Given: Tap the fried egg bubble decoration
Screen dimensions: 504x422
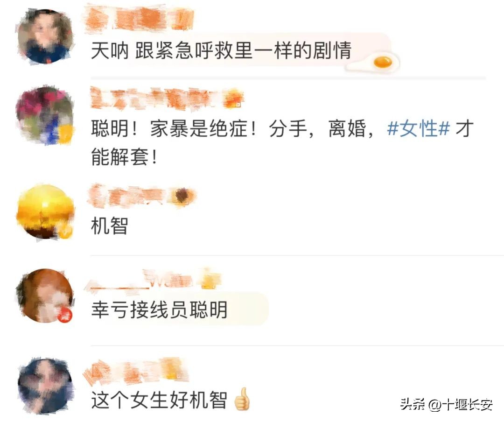Looking at the screenshot, I should [x=375, y=62].
